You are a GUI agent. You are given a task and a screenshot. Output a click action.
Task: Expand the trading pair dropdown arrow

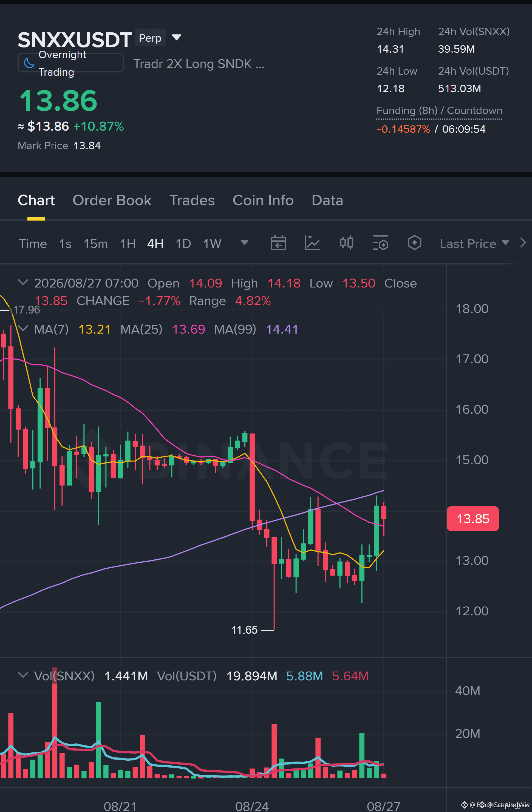tap(176, 37)
